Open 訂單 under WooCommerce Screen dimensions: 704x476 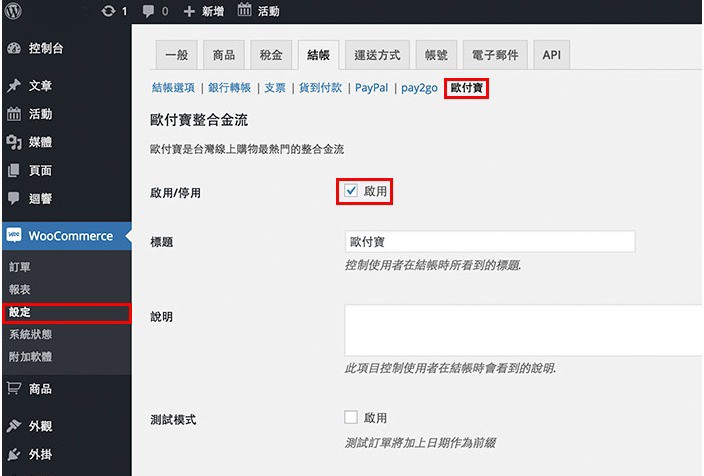pyautogui.click(x=20, y=267)
